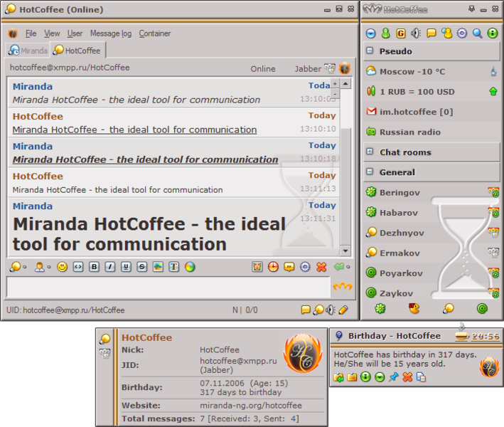504x427 pixels.
Task: Click the red history clock icon
Action: click(273, 267)
